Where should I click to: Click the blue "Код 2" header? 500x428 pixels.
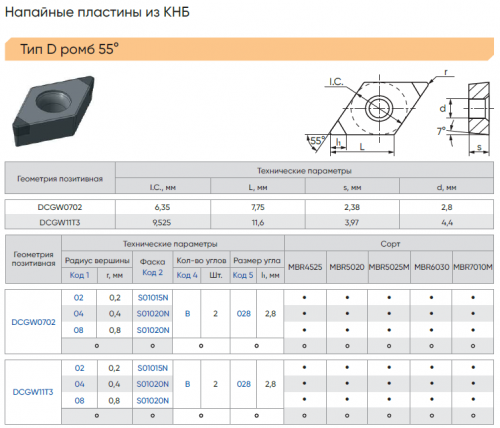pyautogui.click(x=153, y=273)
